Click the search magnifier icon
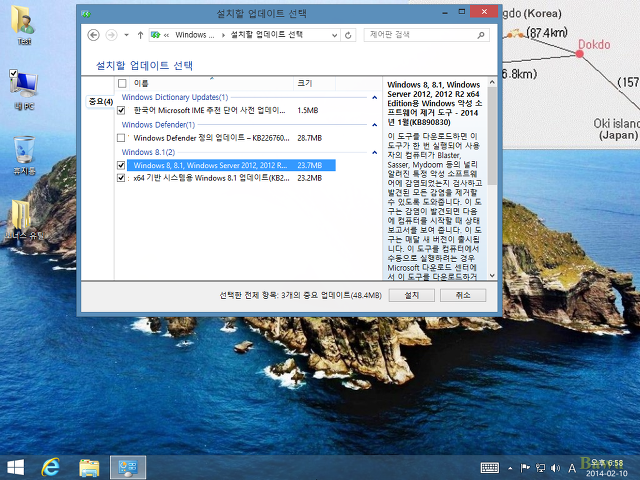 pyautogui.click(x=481, y=35)
